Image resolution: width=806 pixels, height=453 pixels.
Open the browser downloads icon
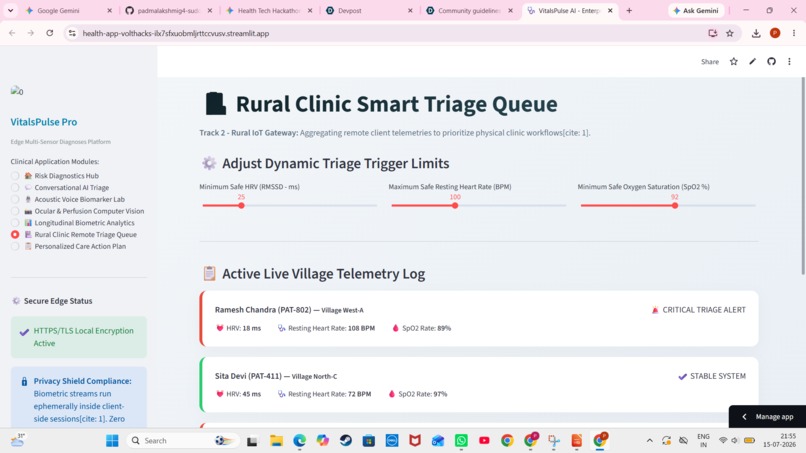tap(756, 33)
